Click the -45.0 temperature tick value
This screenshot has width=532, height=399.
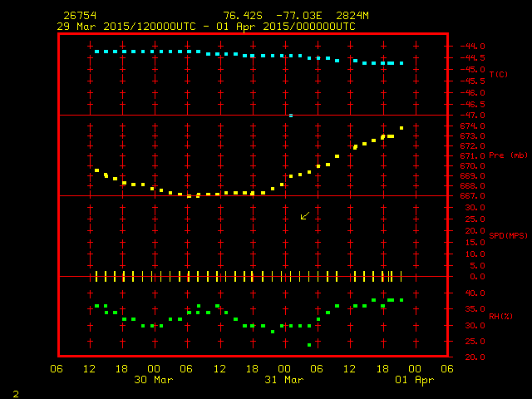click(x=472, y=70)
